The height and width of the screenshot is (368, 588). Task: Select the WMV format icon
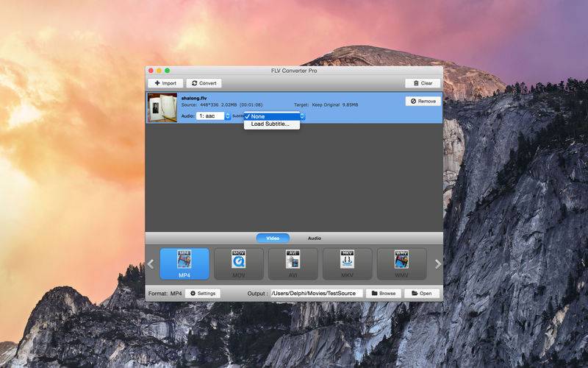[x=401, y=264]
